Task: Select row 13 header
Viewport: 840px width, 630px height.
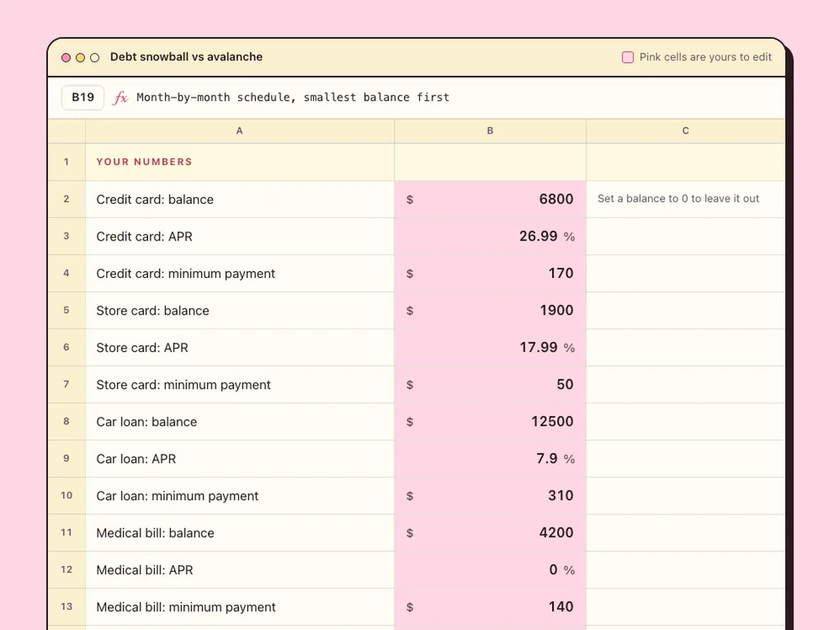Action: pos(66,606)
